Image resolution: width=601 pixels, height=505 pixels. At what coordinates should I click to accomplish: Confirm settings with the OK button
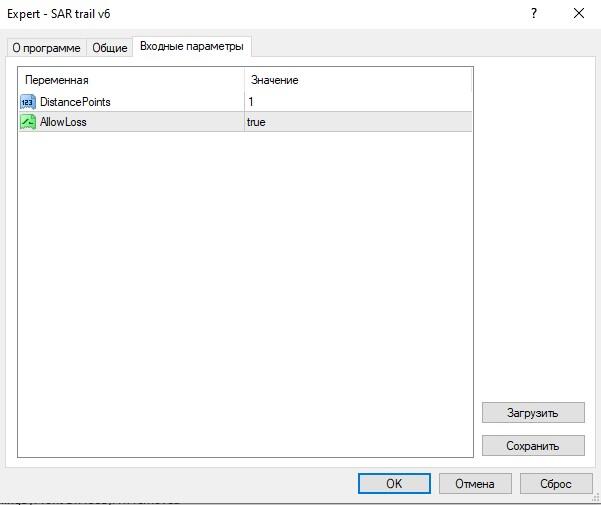[394, 484]
